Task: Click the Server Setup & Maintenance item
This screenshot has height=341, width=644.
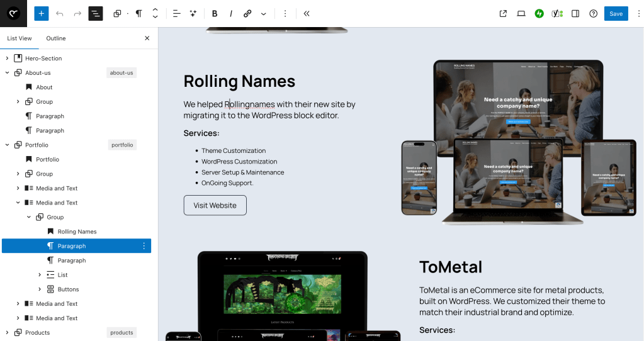Action: coord(243,172)
